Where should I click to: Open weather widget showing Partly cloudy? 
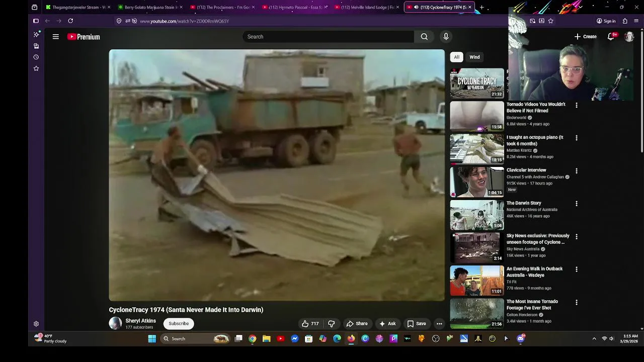50,338
